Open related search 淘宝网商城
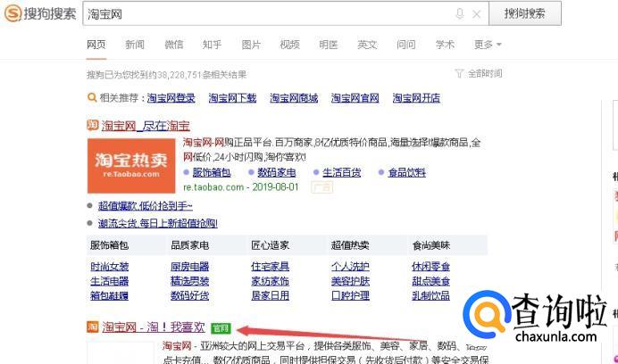The height and width of the screenshot is (364, 618). (x=294, y=98)
